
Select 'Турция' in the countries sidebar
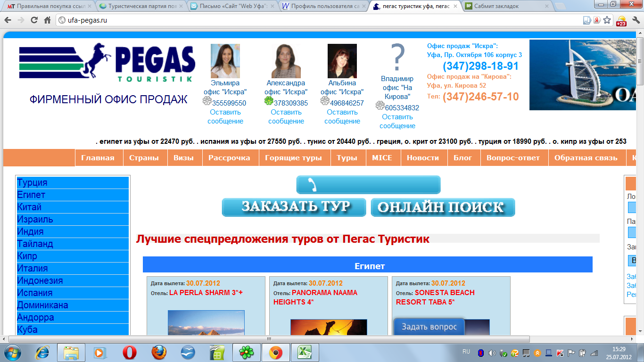coord(73,183)
